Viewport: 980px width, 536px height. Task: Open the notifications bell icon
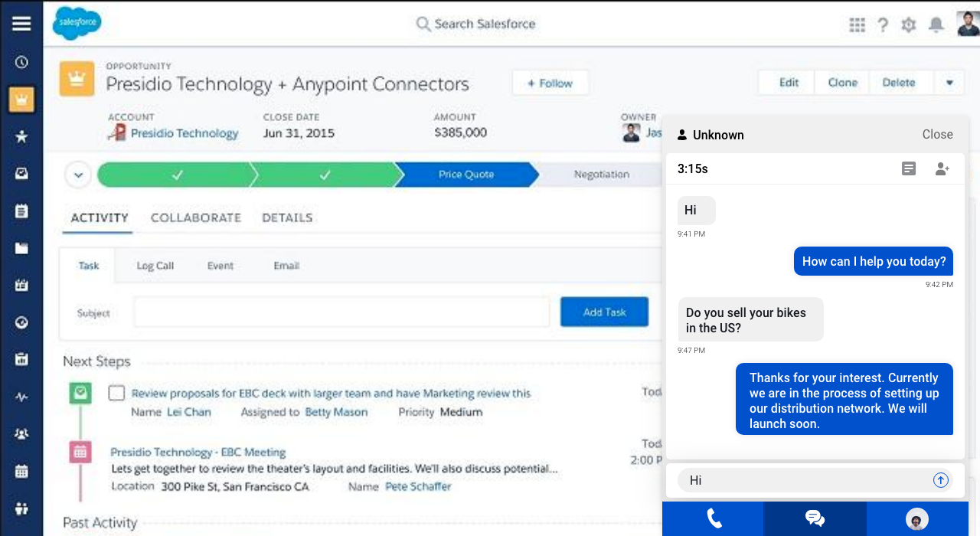(936, 25)
